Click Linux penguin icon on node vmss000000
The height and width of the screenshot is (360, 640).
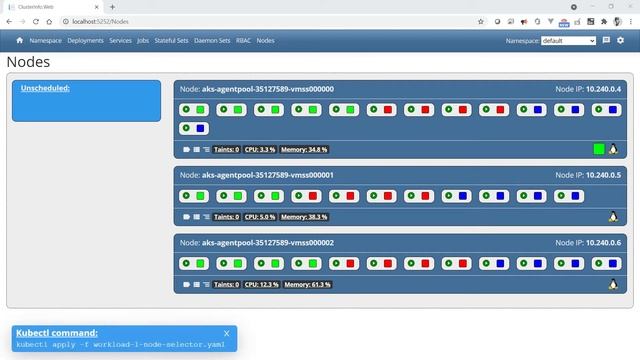tap(613, 149)
